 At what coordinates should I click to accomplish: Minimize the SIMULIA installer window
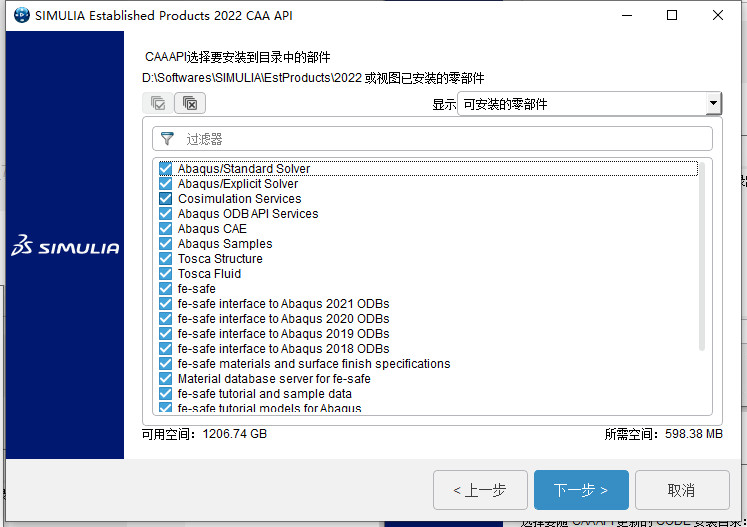[x=627, y=15]
